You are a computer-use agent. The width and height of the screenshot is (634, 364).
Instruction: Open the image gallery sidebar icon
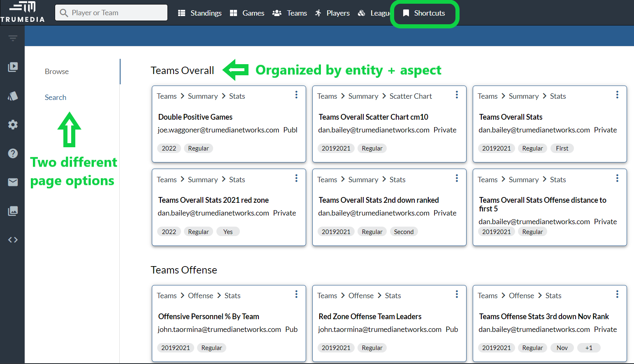click(x=13, y=211)
